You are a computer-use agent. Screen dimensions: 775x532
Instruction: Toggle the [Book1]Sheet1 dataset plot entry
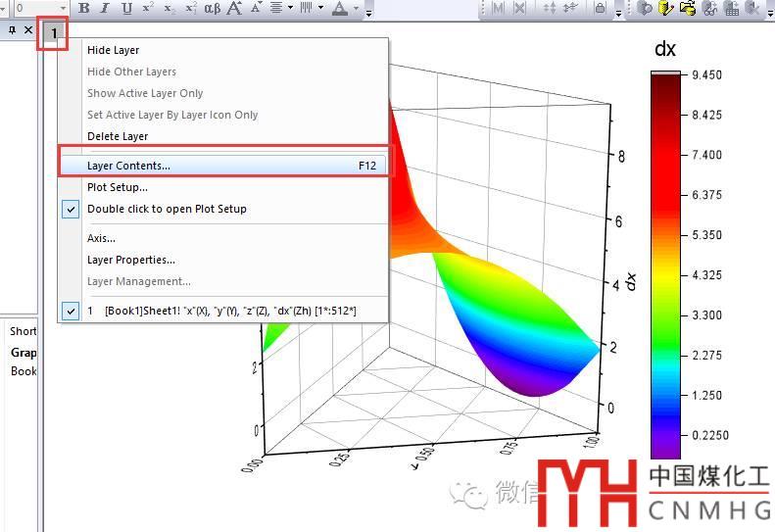(222, 311)
